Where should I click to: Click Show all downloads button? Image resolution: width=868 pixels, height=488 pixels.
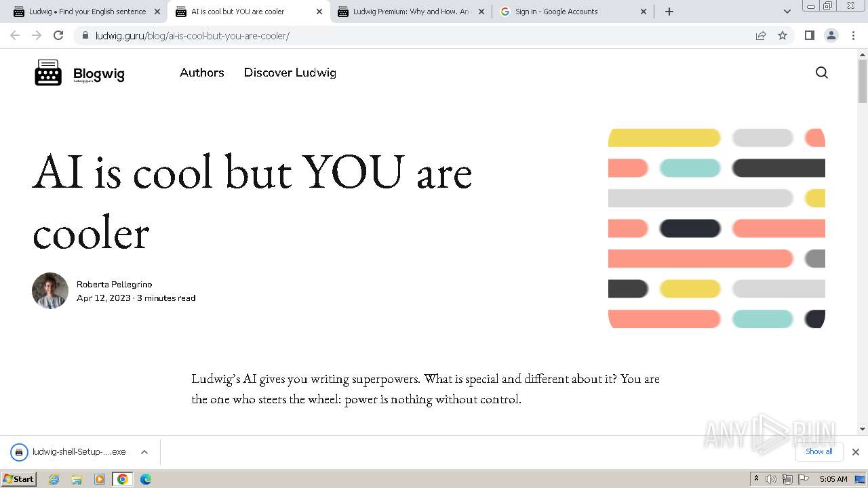click(x=819, y=451)
